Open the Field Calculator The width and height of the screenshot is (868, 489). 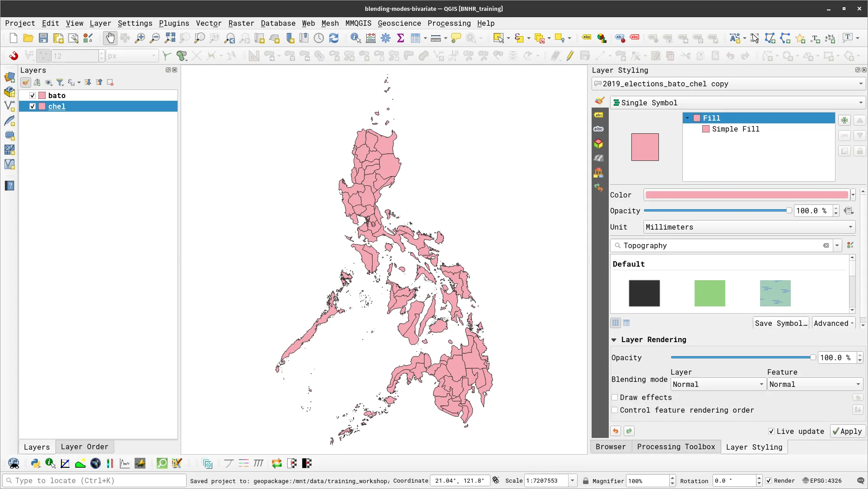pos(370,38)
